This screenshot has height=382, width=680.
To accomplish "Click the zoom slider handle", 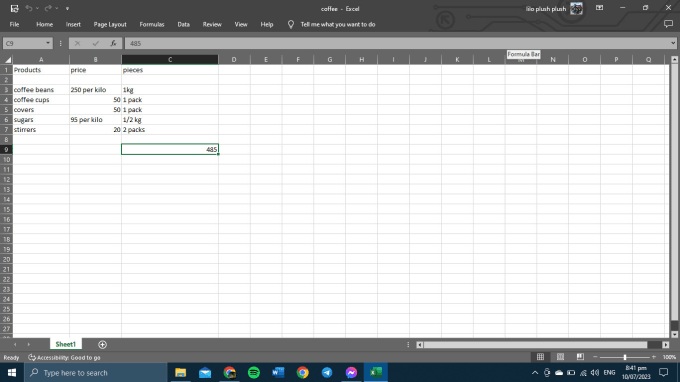I will point(624,357).
